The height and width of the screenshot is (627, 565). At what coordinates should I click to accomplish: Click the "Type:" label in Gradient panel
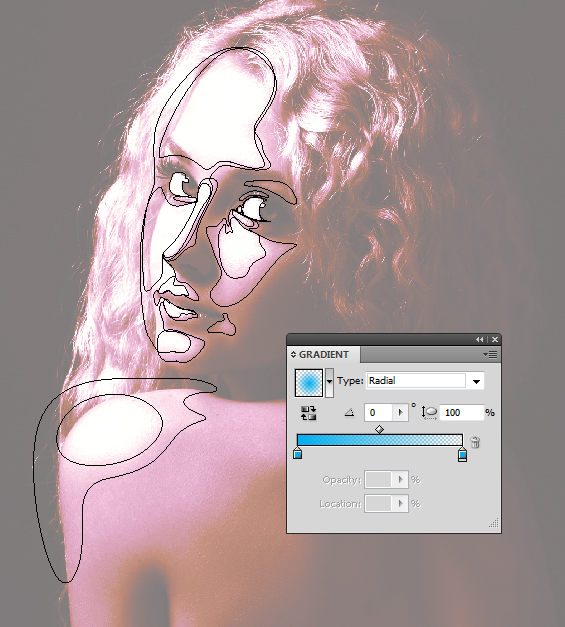pos(350,381)
